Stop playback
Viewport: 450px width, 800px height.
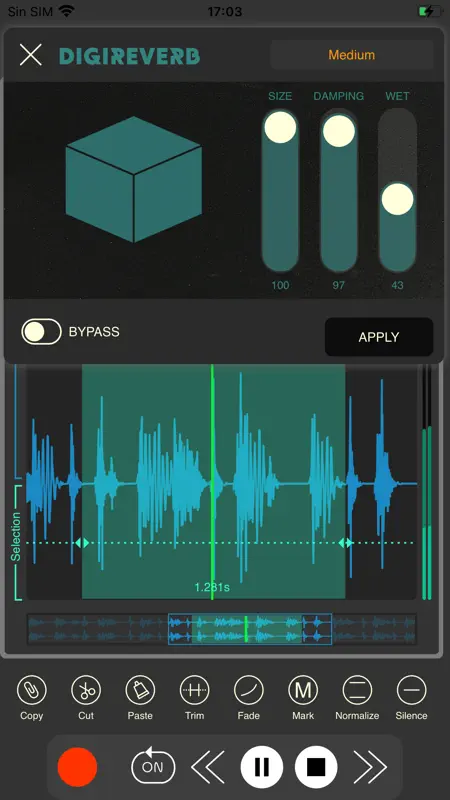pyautogui.click(x=316, y=767)
